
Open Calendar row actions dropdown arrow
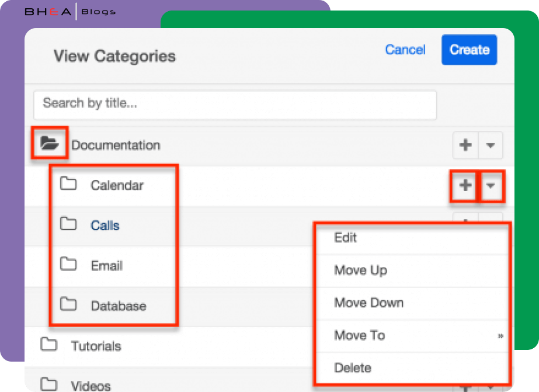click(491, 185)
